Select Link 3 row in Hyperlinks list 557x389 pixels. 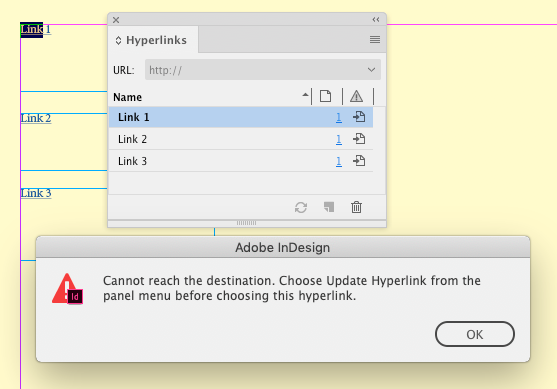click(x=241, y=161)
